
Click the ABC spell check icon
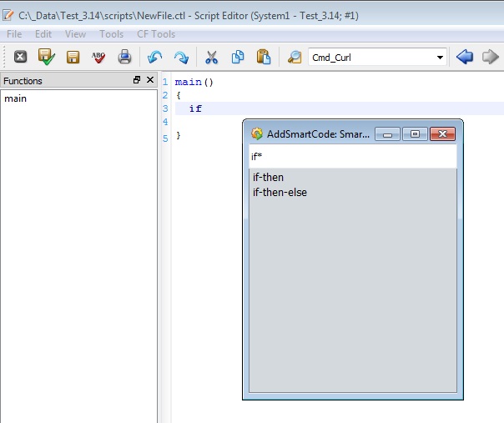[98, 57]
